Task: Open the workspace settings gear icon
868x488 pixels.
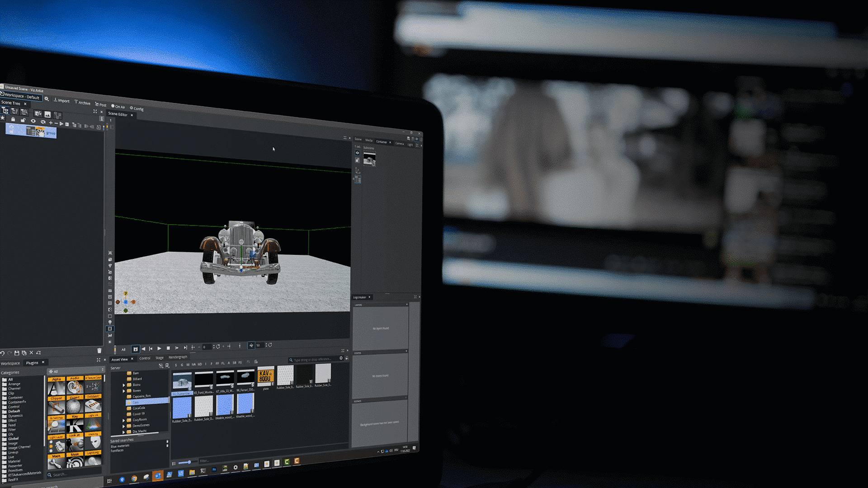Action: click(x=47, y=98)
